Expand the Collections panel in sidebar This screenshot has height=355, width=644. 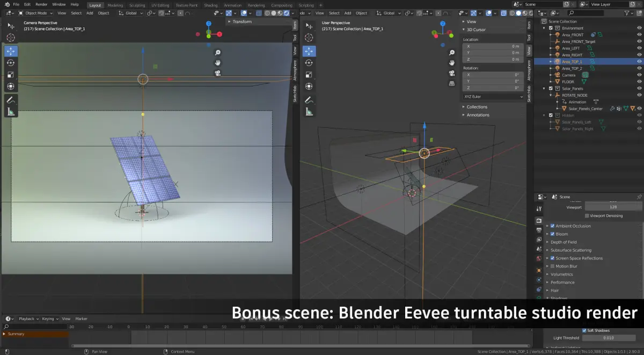pos(477,107)
